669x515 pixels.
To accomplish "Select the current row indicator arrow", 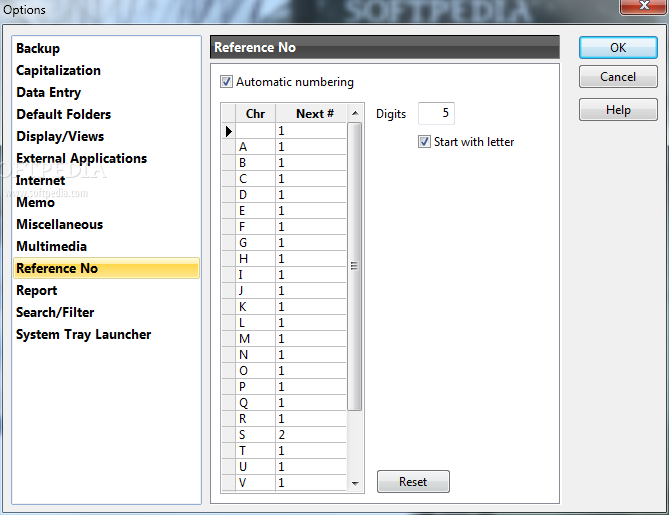I will [229, 131].
